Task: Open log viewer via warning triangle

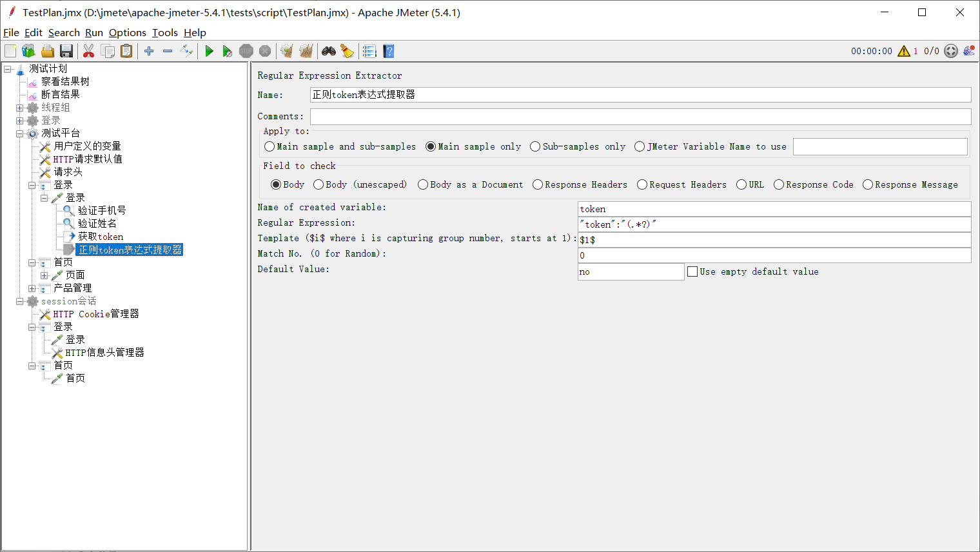Action: pyautogui.click(x=904, y=51)
